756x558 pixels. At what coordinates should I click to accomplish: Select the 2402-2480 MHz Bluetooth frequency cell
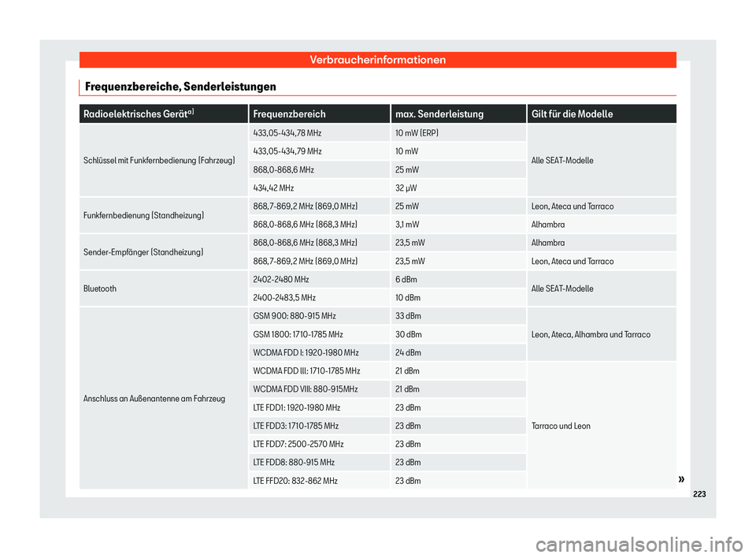319,280
